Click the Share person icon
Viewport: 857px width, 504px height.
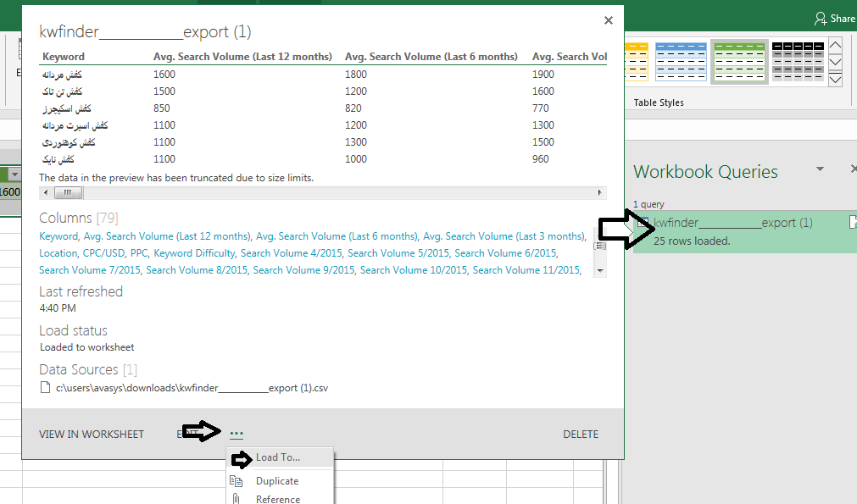pyautogui.click(x=821, y=19)
